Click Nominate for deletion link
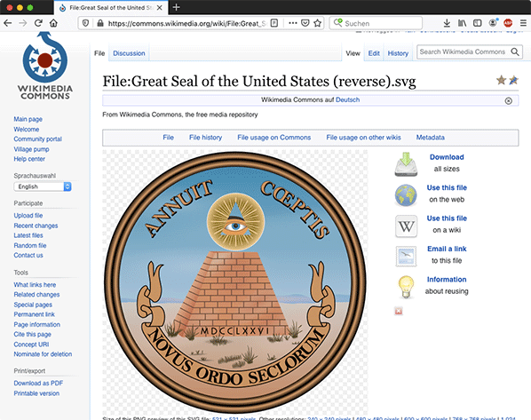The image size is (531, 420). [x=43, y=354]
